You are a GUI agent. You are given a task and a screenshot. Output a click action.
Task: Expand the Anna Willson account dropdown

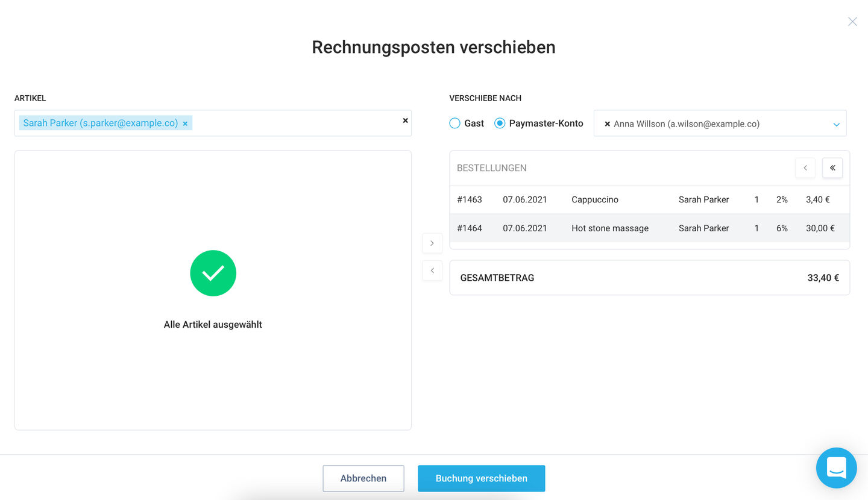(x=836, y=125)
